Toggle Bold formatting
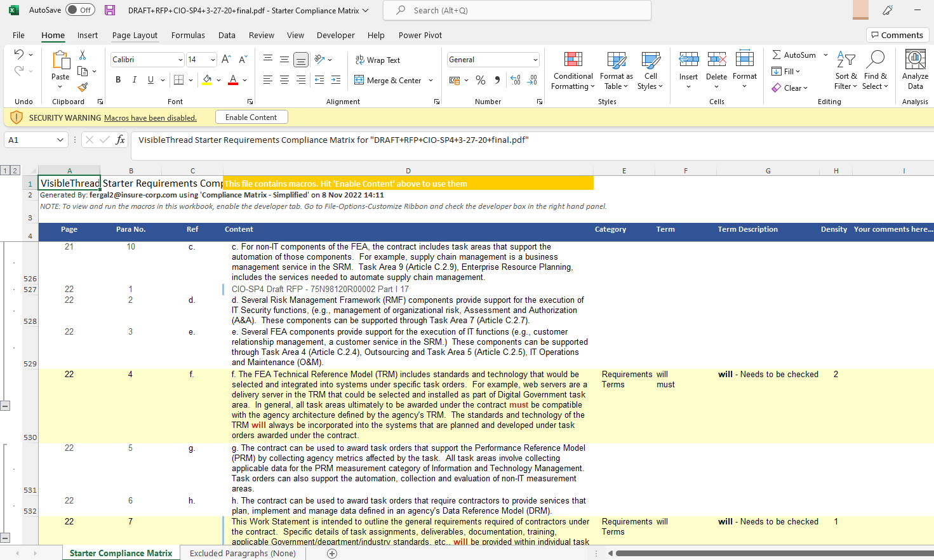The width and height of the screenshot is (934, 560). coord(118,79)
